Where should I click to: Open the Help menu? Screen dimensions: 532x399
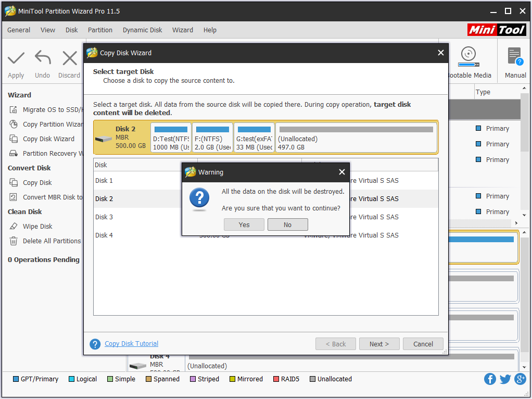tap(210, 30)
